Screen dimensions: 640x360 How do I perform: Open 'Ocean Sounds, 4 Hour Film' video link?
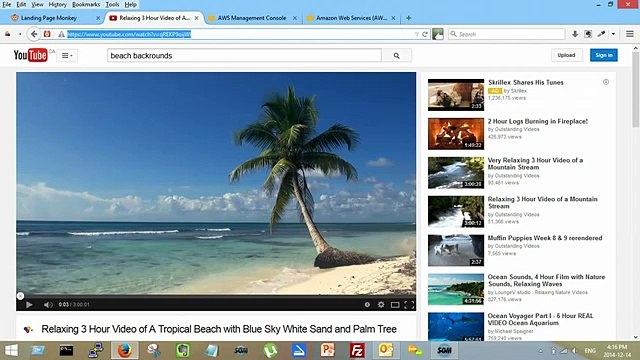tap(546, 280)
